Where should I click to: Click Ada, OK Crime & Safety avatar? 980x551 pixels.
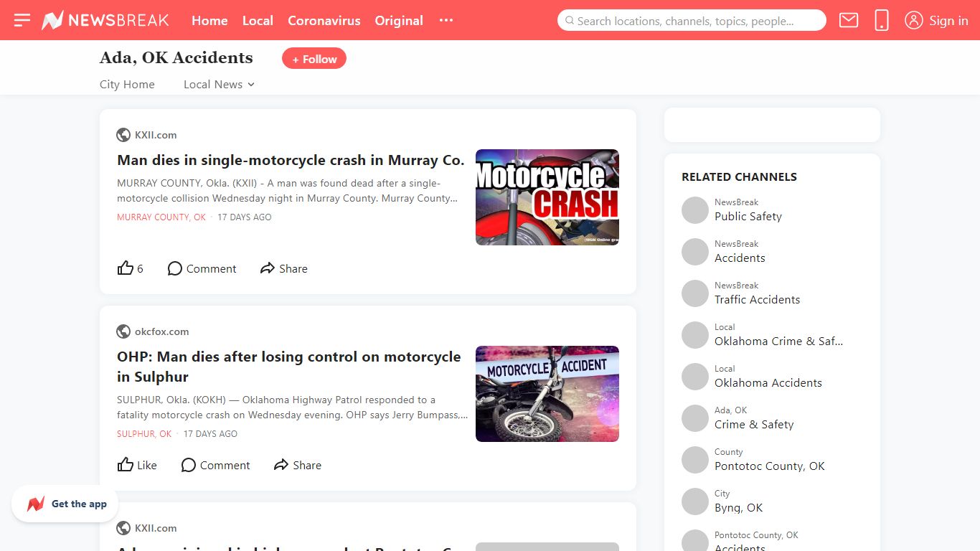coord(694,418)
